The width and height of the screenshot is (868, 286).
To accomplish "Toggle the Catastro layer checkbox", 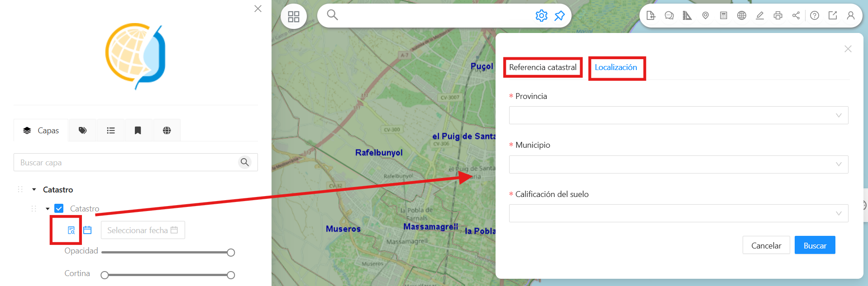I will 59,208.
